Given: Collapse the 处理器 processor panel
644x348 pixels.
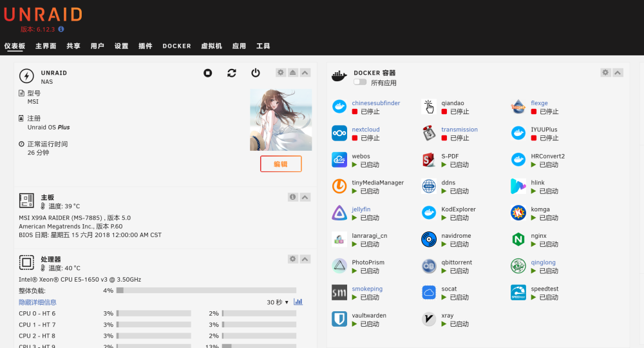Looking at the screenshot, I should (x=305, y=259).
